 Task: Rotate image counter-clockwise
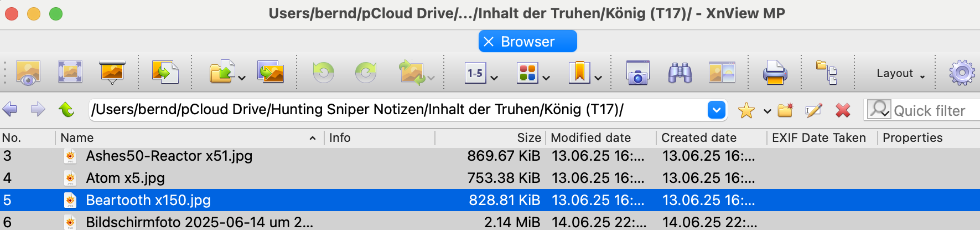pyautogui.click(x=323, y=73)
